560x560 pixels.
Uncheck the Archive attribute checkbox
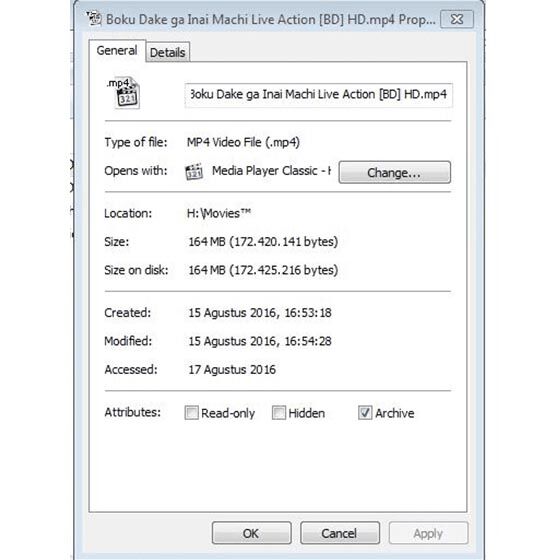click(x=365, y=412)
